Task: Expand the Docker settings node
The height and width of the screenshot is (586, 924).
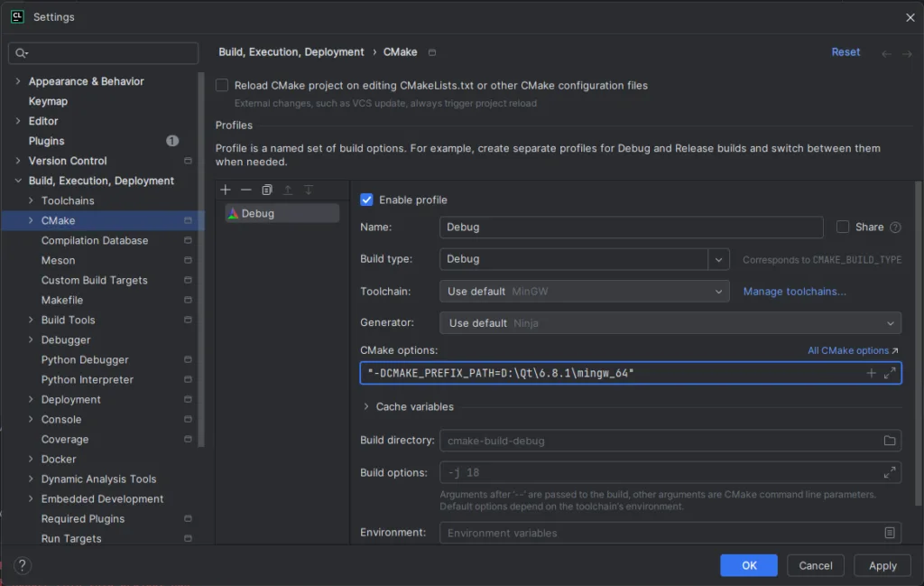Action: click(31, 459)
